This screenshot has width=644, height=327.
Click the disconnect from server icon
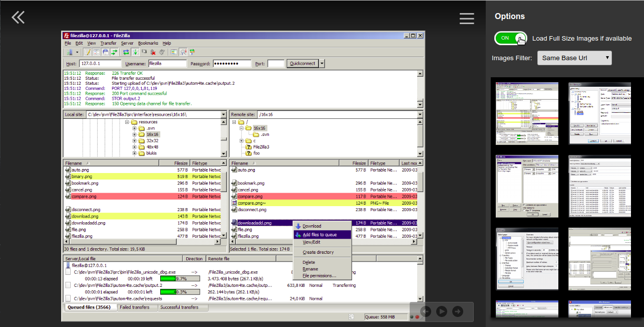coord(153,52)
